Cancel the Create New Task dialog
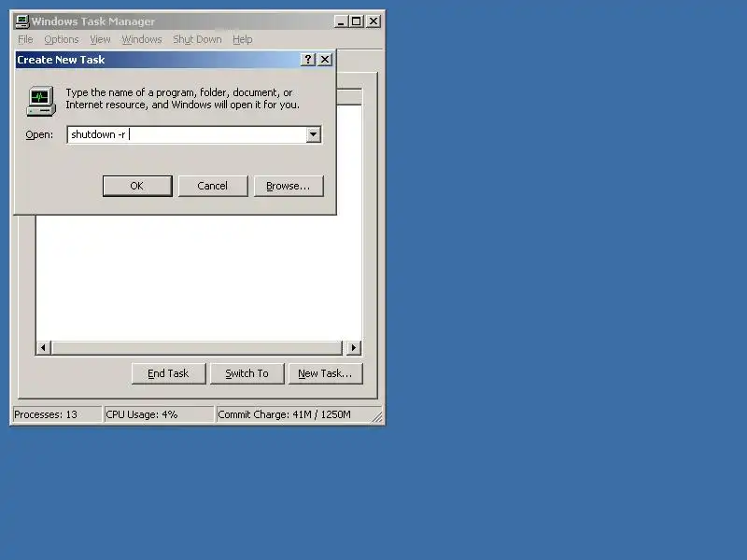Image resolution: width=747 pixels, height=560 pixels. point(213,186)
